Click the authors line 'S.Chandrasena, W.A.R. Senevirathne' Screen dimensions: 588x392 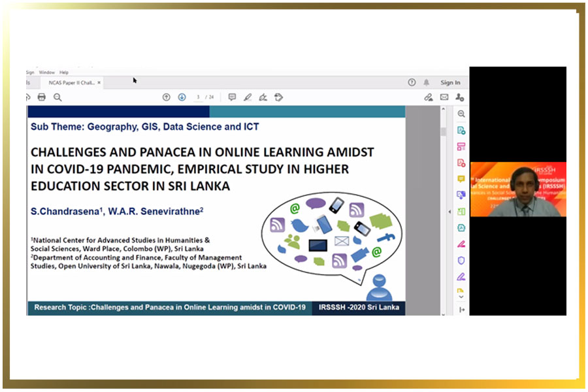point(117,211)
